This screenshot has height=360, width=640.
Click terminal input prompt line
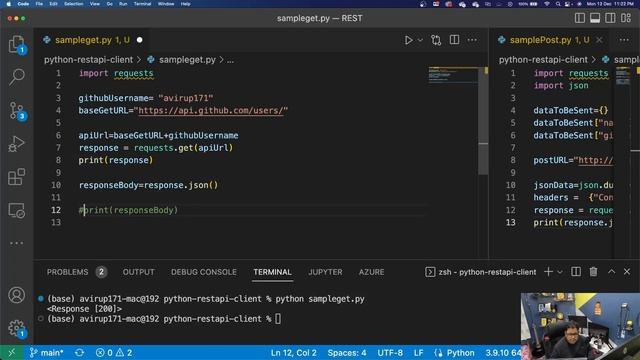point(164,319)
